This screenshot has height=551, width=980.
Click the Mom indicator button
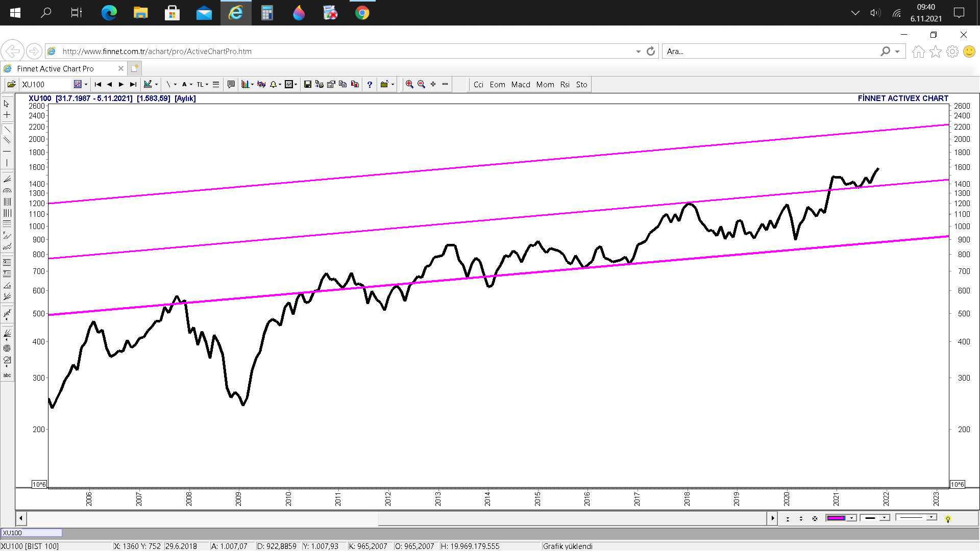[545, 85]
